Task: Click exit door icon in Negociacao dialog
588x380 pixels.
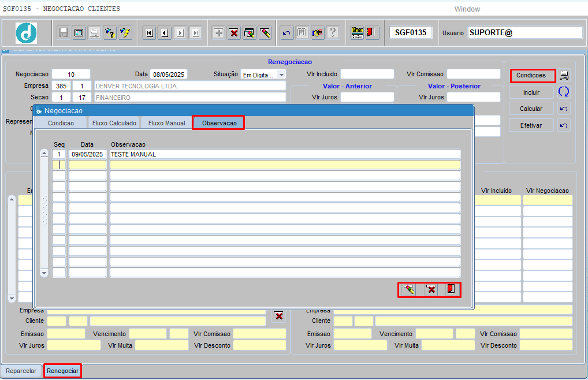Action: click(451, 290)
